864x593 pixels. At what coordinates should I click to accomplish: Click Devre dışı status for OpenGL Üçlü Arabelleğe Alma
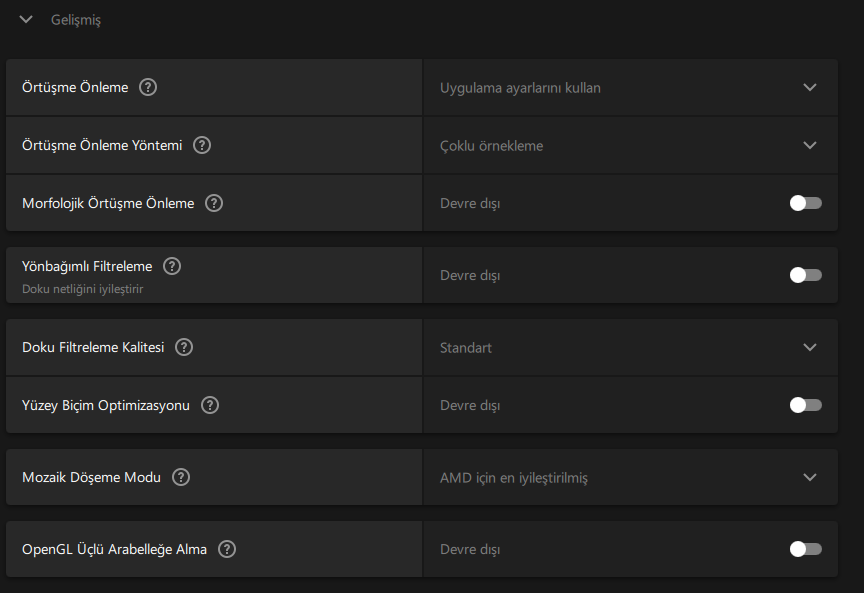[470, 549]
